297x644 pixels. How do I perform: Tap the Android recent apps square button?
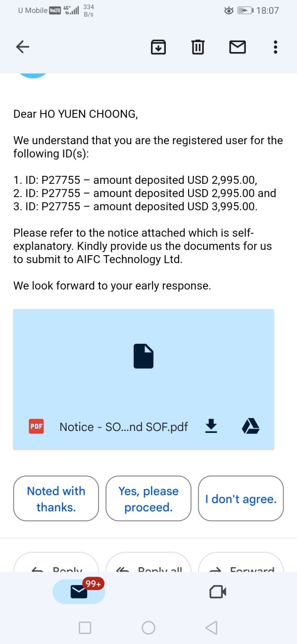pyautogui.click(x=85, y=628)
